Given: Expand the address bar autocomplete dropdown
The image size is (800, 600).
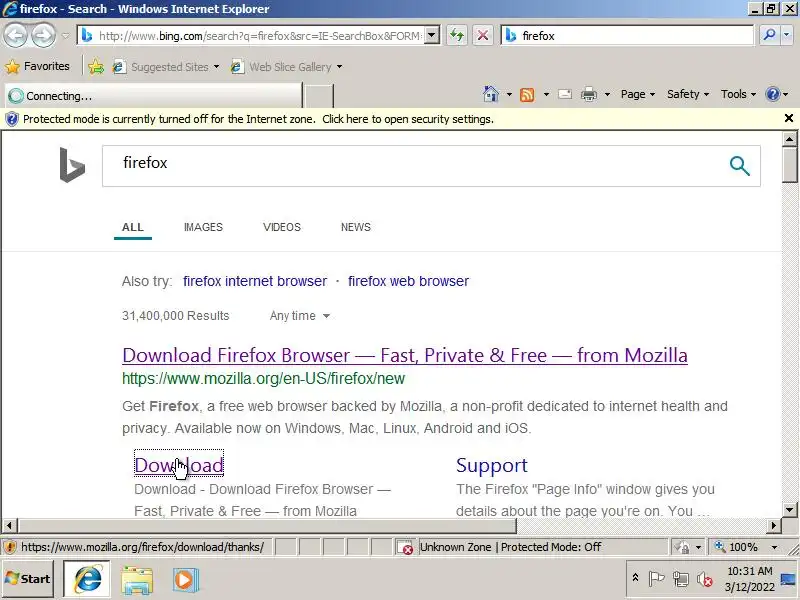Looking at the screenshot, I should (x=432, y=36).
